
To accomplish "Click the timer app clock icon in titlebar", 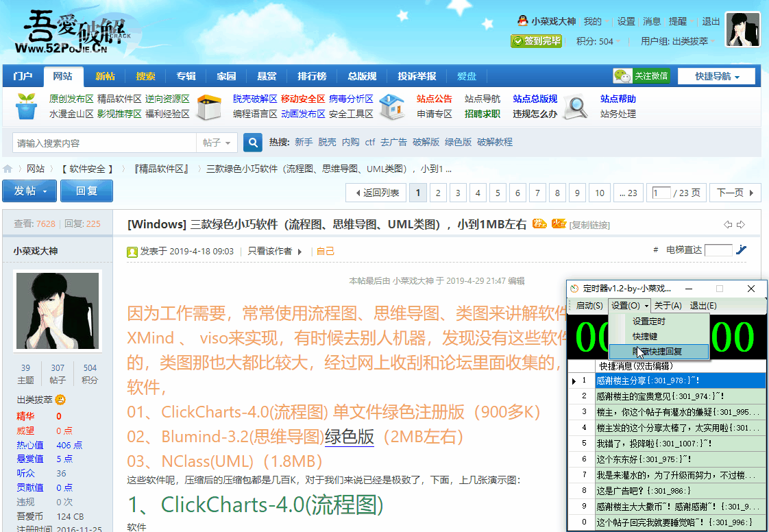I will pyautogui.click(x=573, y=289).
